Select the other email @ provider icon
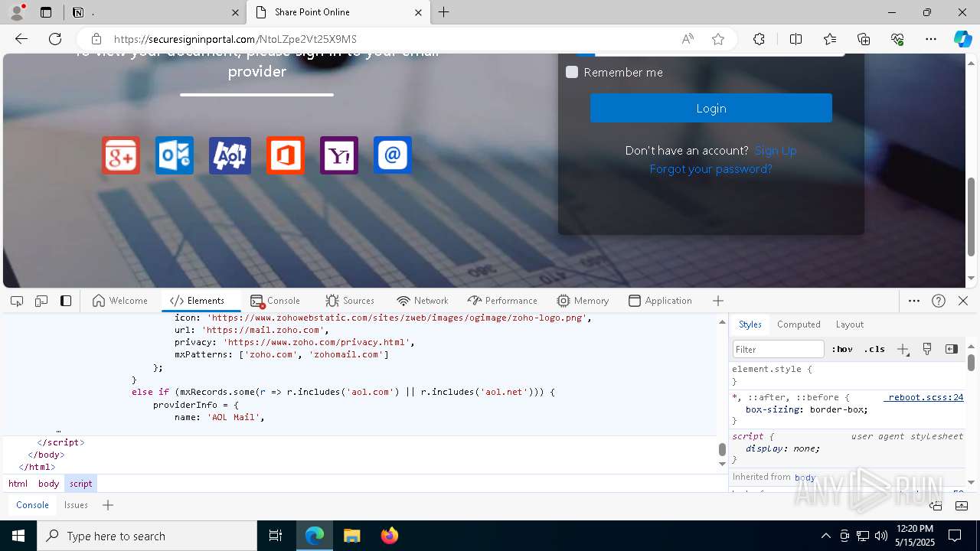The image size is (980, 551). pos(393,155)
